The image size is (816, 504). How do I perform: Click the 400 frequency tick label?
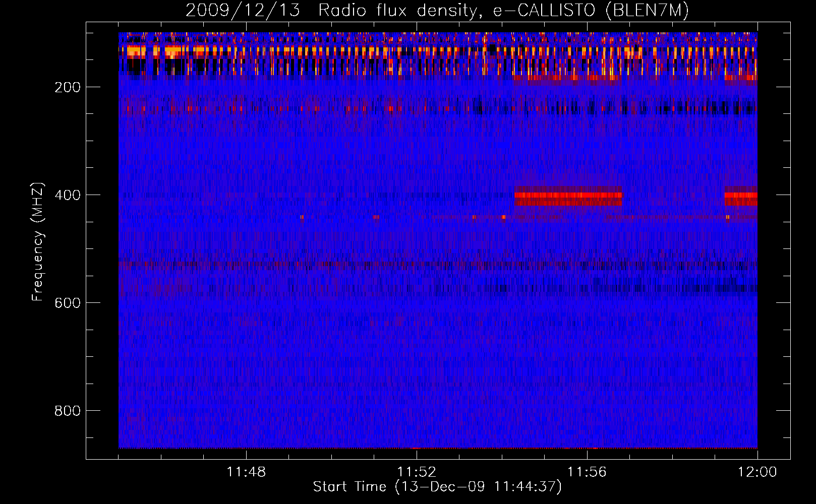[68, 195]
